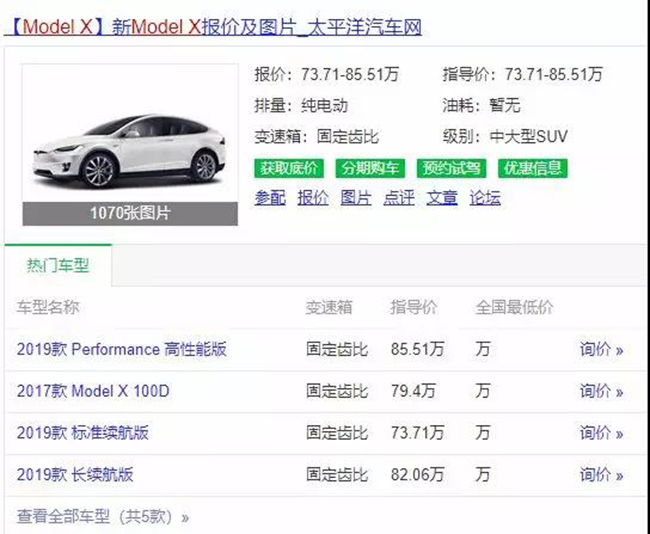Open the 新Model X报价及图片 title link
Image resolution: width=650 pixels, height=534 pixels.
pos(213,27)
